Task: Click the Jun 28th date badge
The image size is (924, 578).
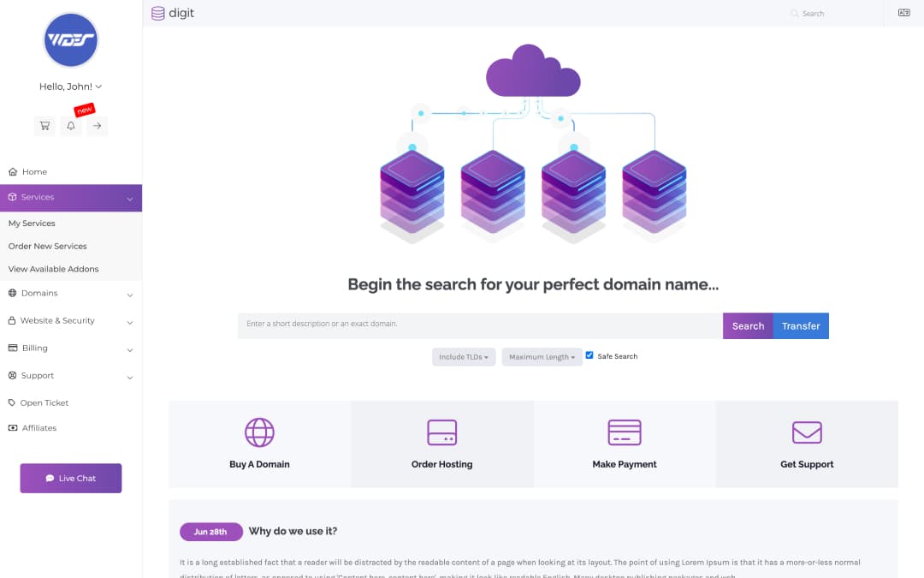Action: [211, 532]
